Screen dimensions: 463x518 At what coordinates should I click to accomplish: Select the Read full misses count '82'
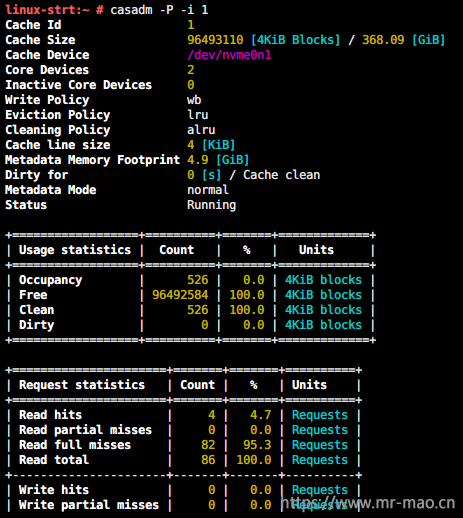coord(208,445)
